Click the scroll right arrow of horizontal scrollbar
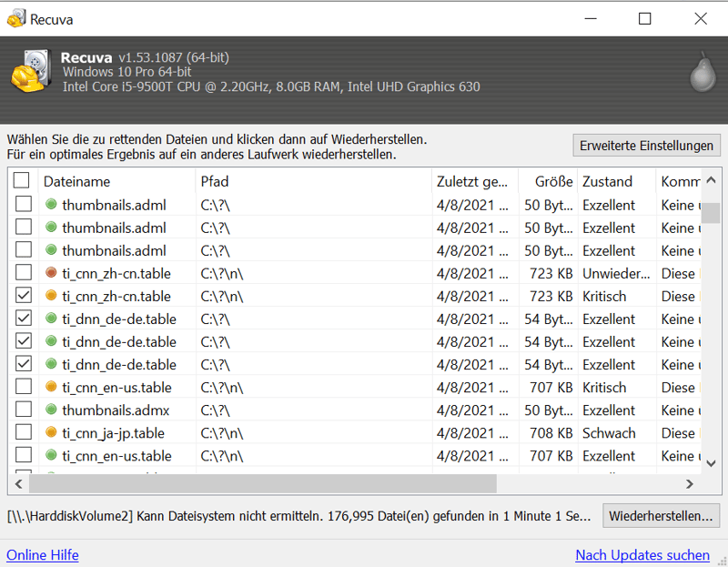The width and height of the screenshot is (728, 567). 690,484
